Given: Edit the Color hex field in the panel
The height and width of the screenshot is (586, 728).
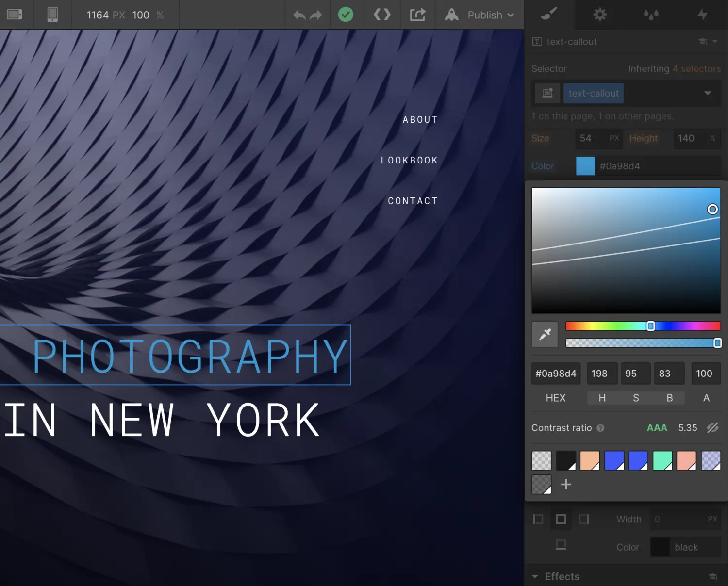Looking at the screenshot, I should 658,166.
